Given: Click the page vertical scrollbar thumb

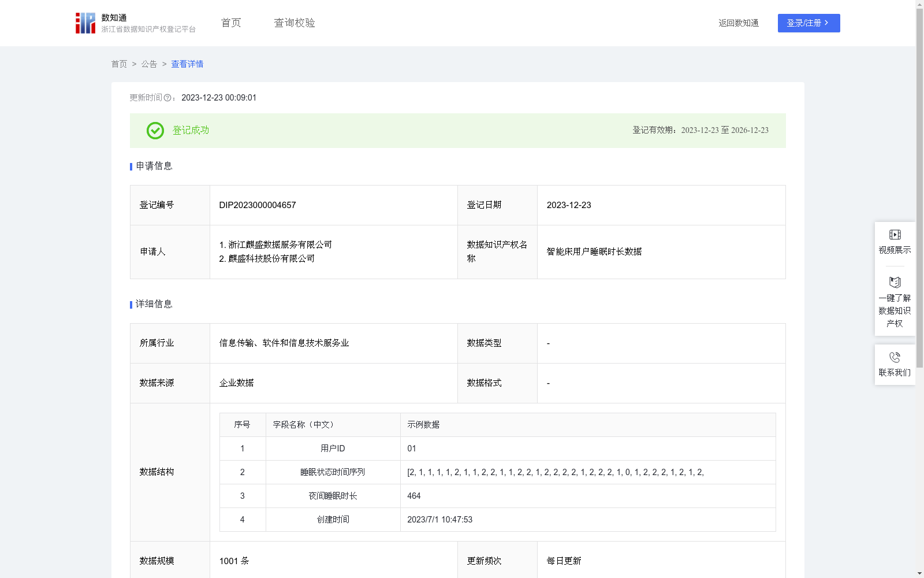Looking at the screenshot, I should (x=919, y=188).
